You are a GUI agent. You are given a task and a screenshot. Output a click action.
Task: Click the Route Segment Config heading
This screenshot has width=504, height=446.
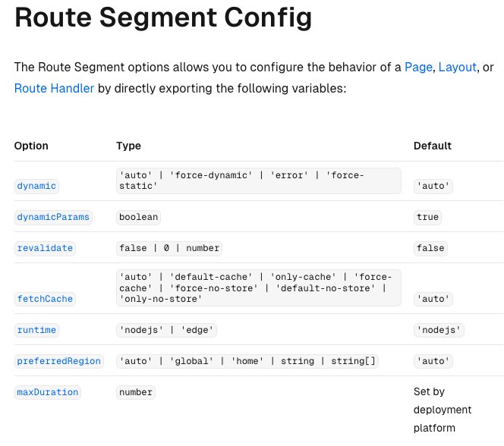[x=163, y=17]
